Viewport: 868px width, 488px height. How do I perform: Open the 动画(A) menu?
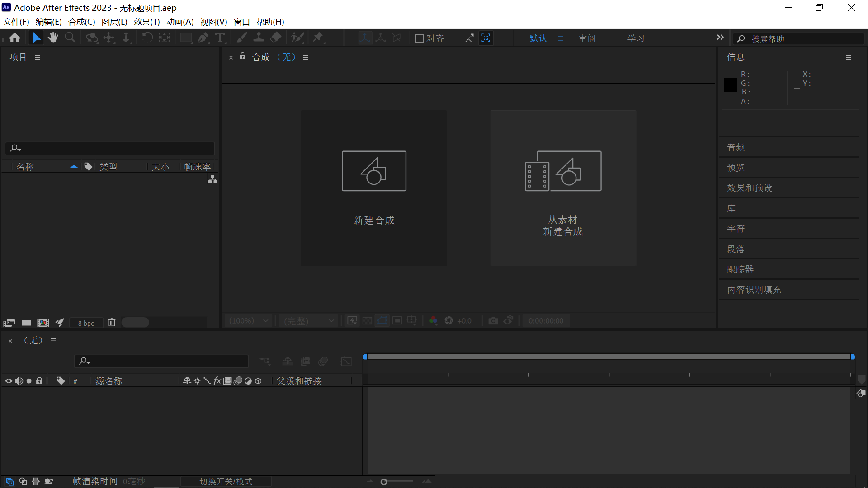tap(180, 22)
